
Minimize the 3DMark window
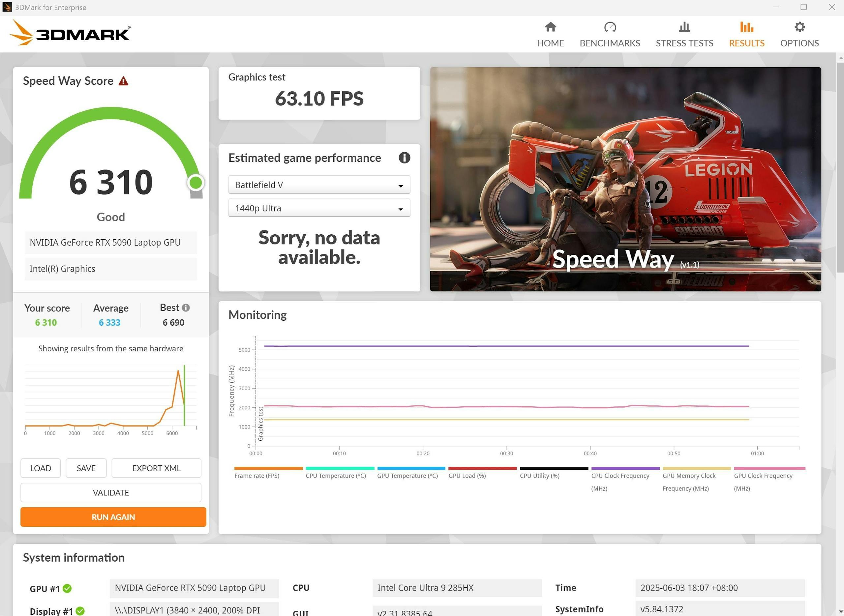tap(776, 7)
